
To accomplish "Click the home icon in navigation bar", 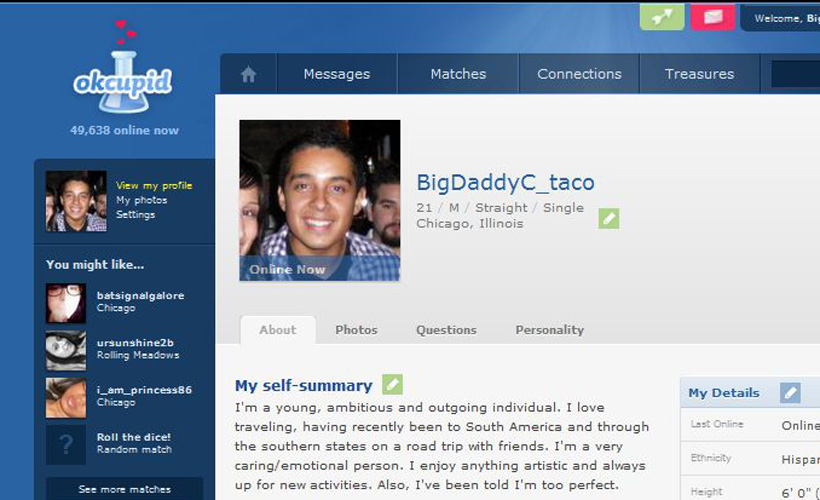I will tap(248, 74).
